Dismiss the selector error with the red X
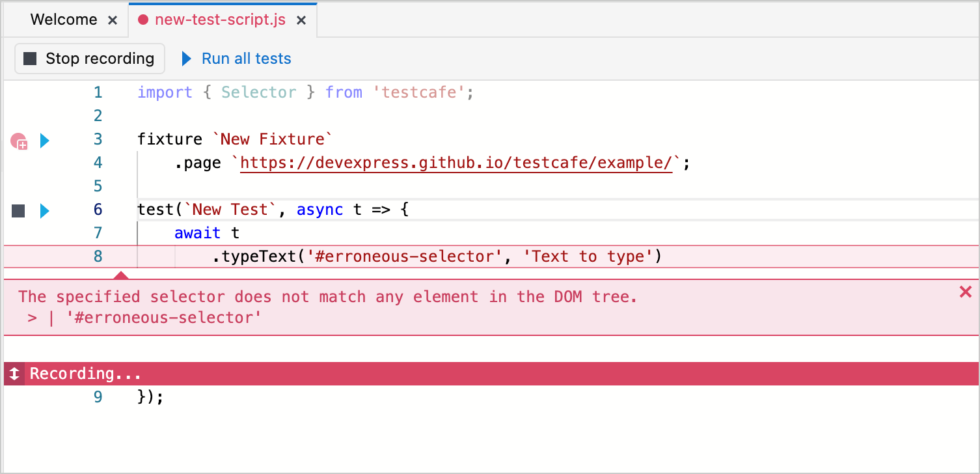Screen dimensions: 980x474 click(965, 292)
